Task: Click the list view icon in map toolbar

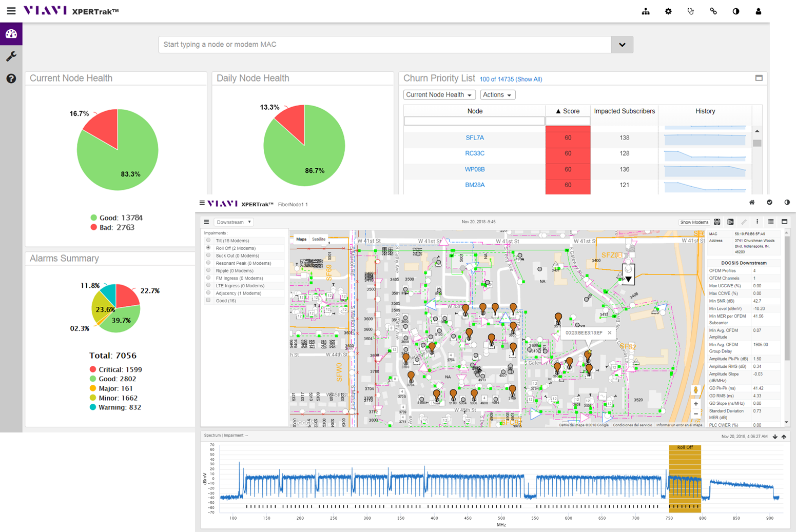Action: click(771, 222)
